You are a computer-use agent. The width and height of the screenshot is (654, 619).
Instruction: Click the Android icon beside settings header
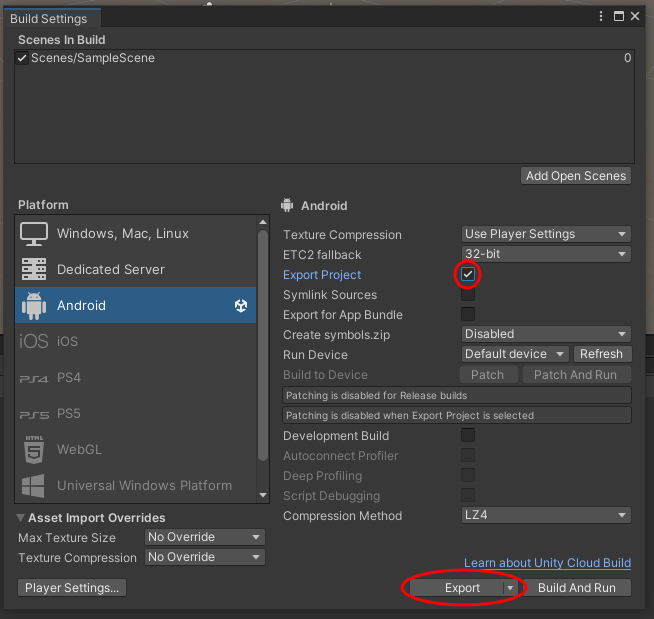[287, 205]
